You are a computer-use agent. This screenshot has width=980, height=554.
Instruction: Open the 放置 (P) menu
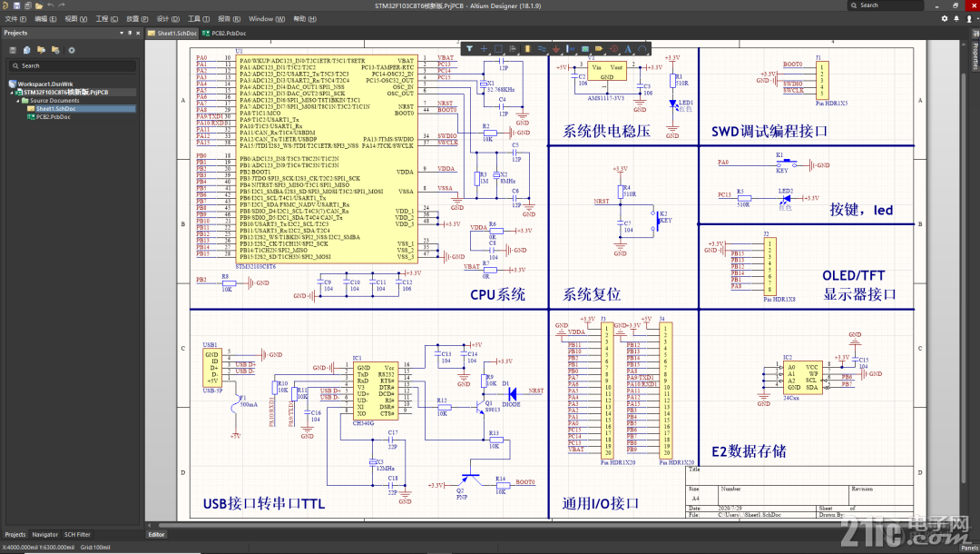point(138,19)
